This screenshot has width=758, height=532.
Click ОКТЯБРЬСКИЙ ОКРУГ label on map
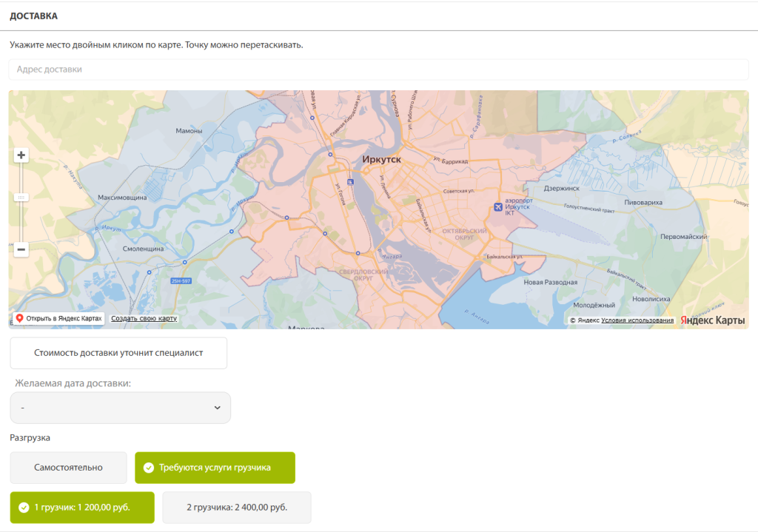click(465, 234)
